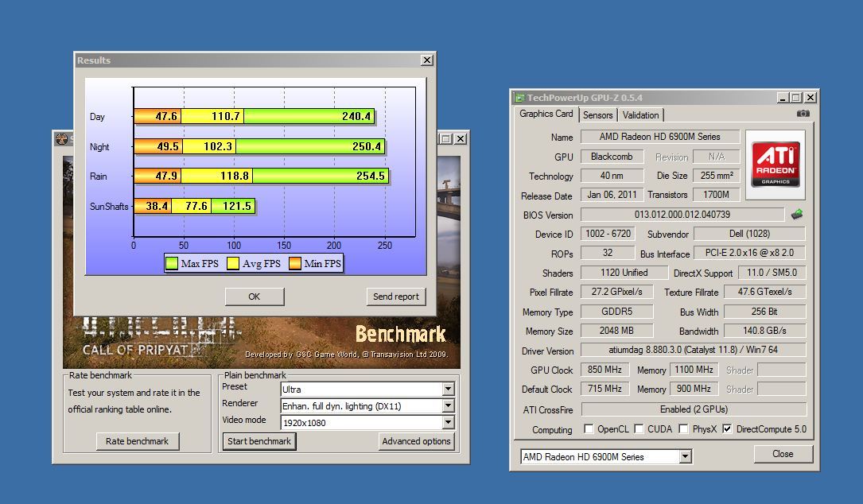Click the Die Size value 255 mm²

(x=716, y=176)
